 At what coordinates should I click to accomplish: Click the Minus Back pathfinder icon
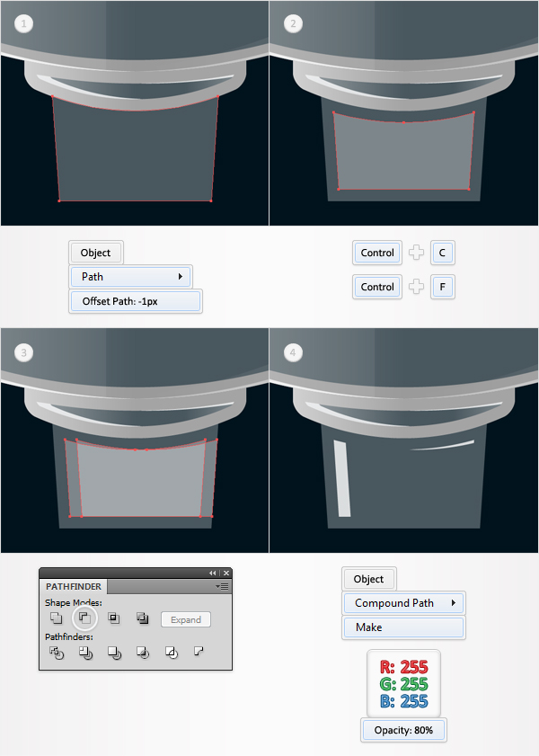point(199,652)
